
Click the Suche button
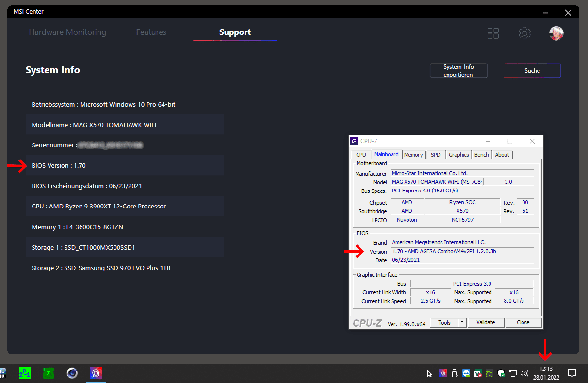532,71
